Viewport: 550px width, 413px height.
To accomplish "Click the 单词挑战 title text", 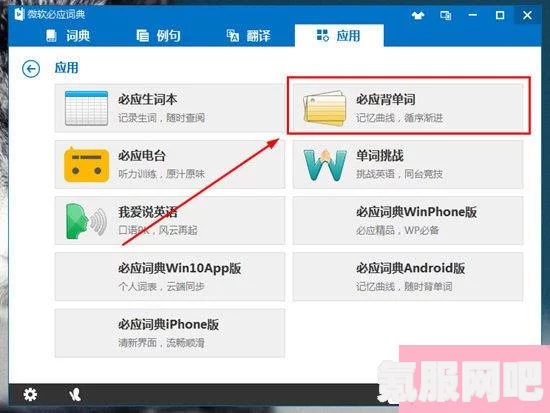I will pos(380,156).
